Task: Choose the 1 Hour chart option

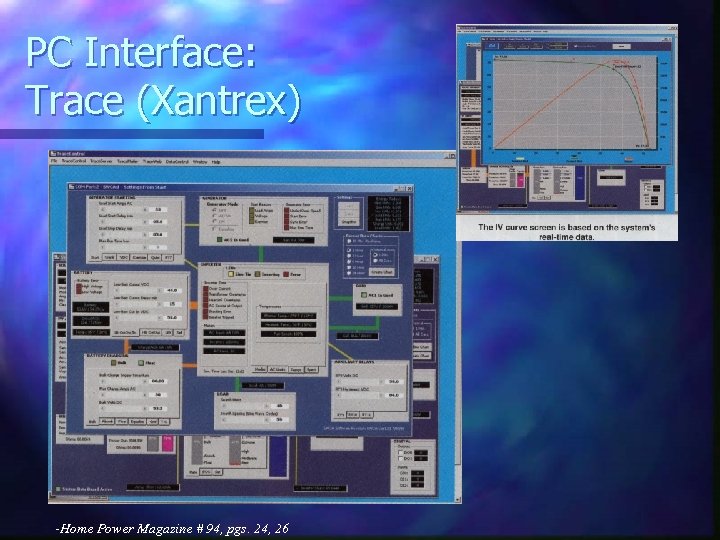Action: click(x=355, y=250)
